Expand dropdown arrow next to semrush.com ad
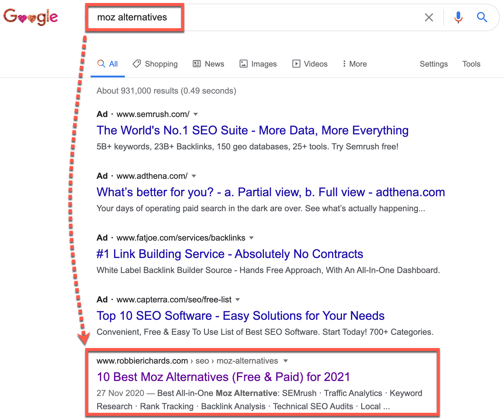504x420 pixels. (x=196, y=114)
